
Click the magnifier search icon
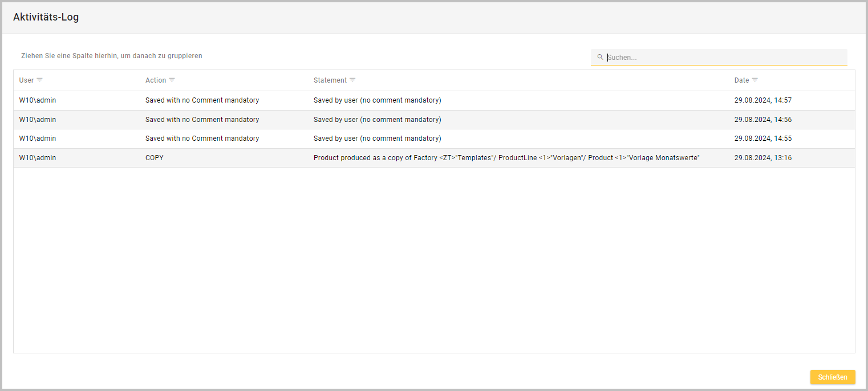pos(600,58)
